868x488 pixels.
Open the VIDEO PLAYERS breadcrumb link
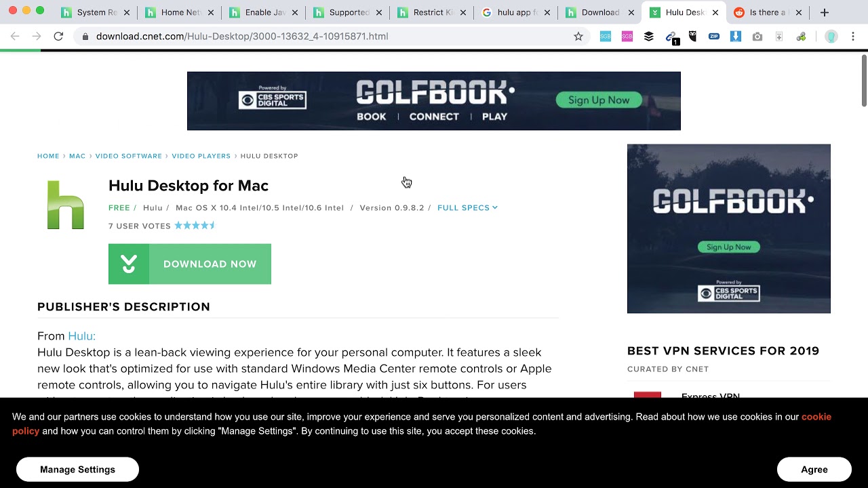point(201,156)
